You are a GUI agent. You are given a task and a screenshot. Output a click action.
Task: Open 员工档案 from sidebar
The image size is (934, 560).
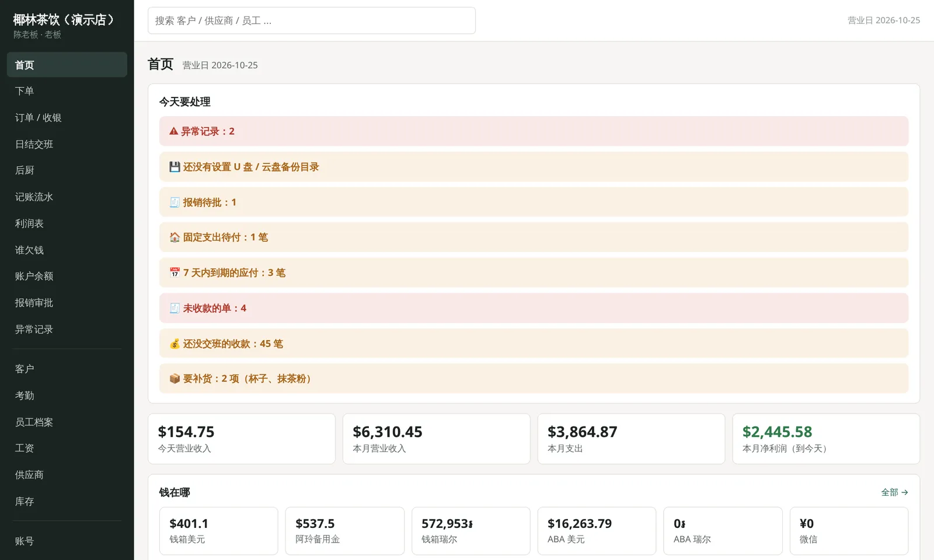point(67,422)
